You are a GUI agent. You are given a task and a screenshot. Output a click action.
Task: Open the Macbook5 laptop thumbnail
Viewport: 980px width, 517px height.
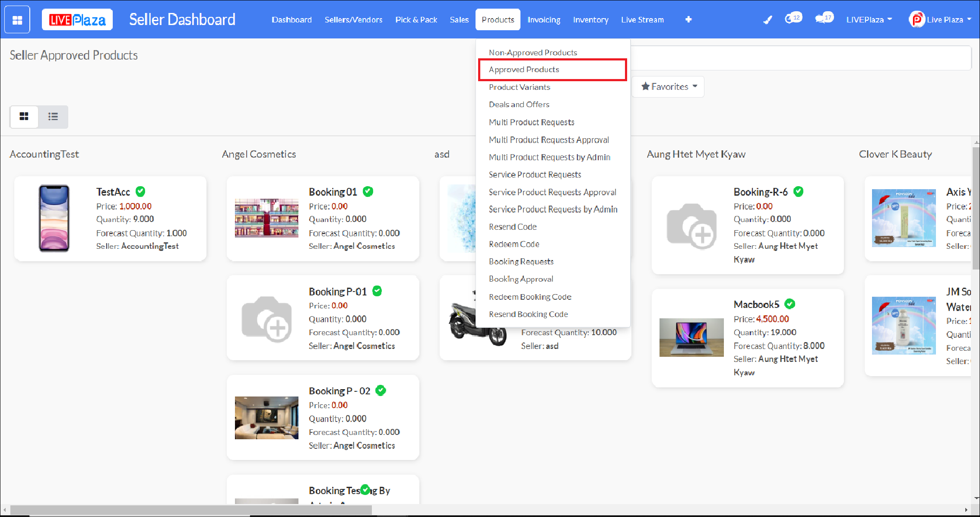(691, 337)
